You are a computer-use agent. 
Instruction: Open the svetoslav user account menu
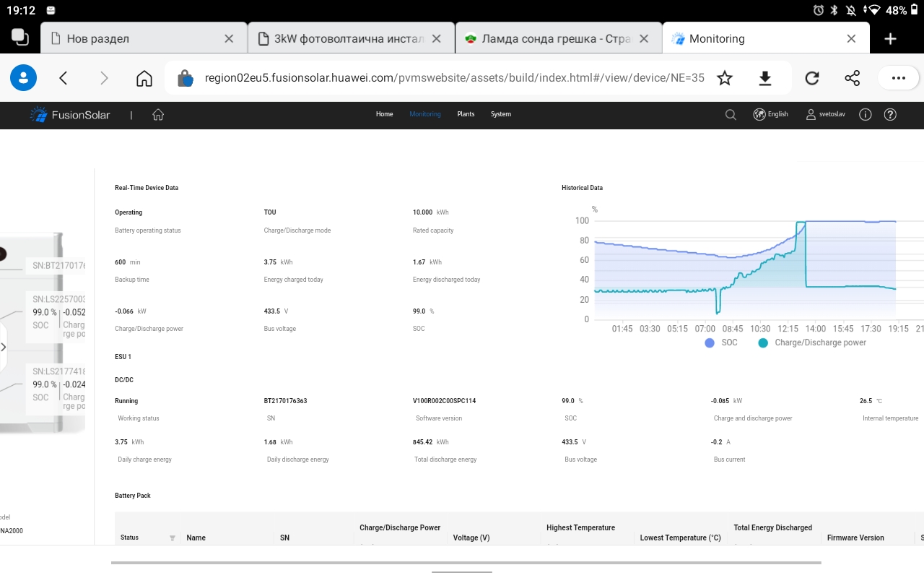826,114
